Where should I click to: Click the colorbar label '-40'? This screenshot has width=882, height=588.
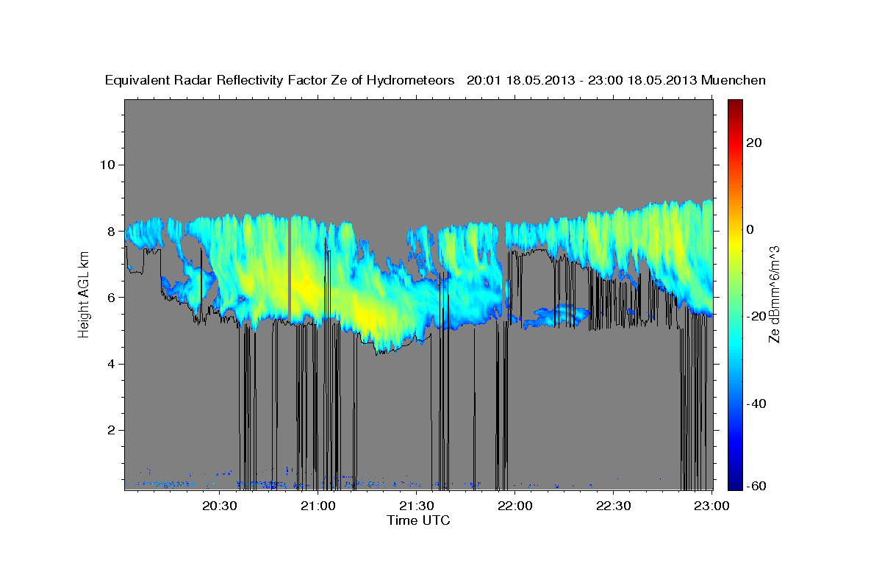pos(757,403)
